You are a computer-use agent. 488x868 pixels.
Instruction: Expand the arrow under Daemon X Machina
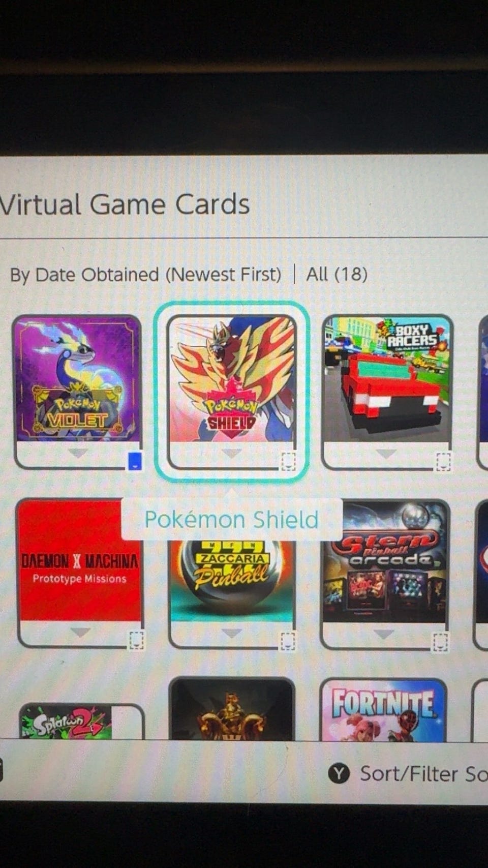click(x=80, y=632)
